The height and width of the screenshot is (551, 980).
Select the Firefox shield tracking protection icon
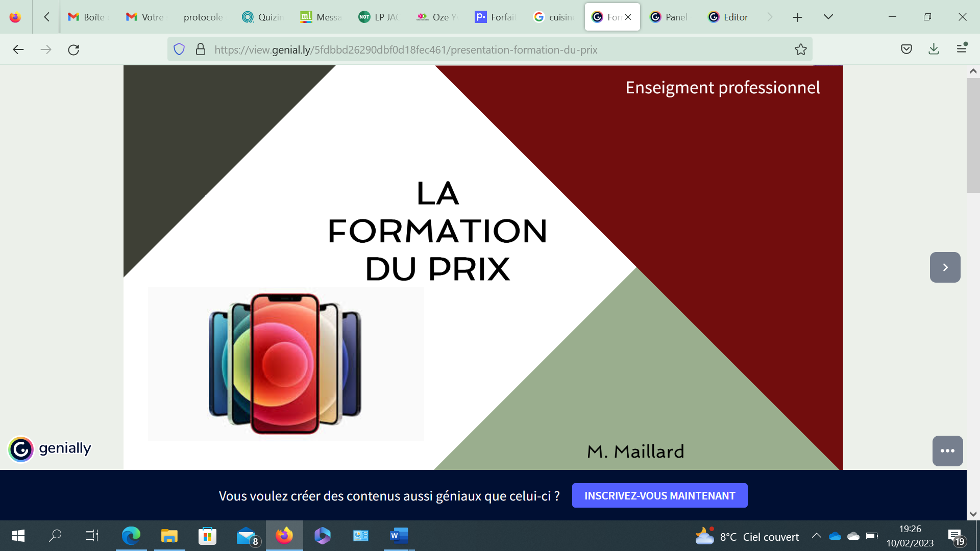[x=179, y=49]
